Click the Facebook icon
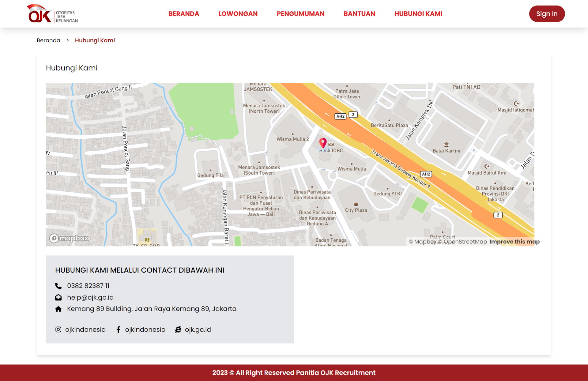The height and width of the screenshot is (381, 588). coord(118,330)
